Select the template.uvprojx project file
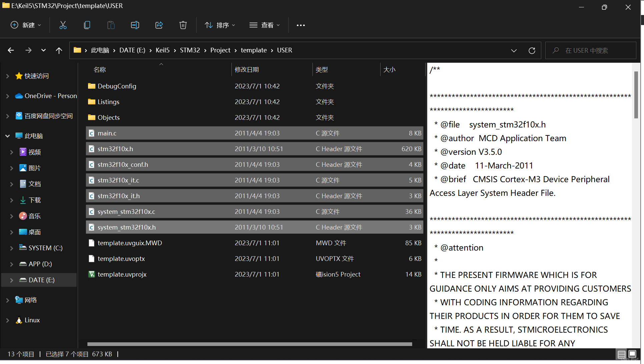 point(122,274)
